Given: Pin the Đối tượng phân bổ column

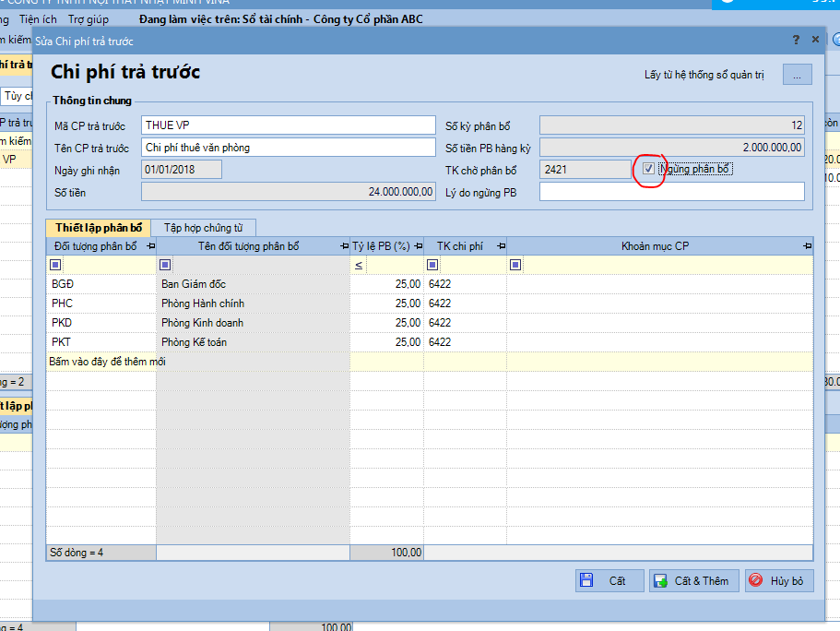Looking at the screenshot, I should click(150, 246).
